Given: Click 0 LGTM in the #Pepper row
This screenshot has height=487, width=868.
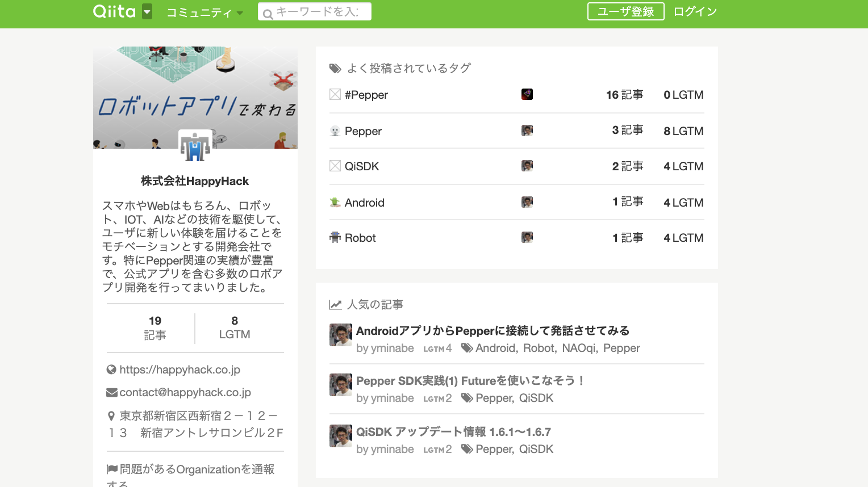Looking at the screenshot, I should 683,95.
